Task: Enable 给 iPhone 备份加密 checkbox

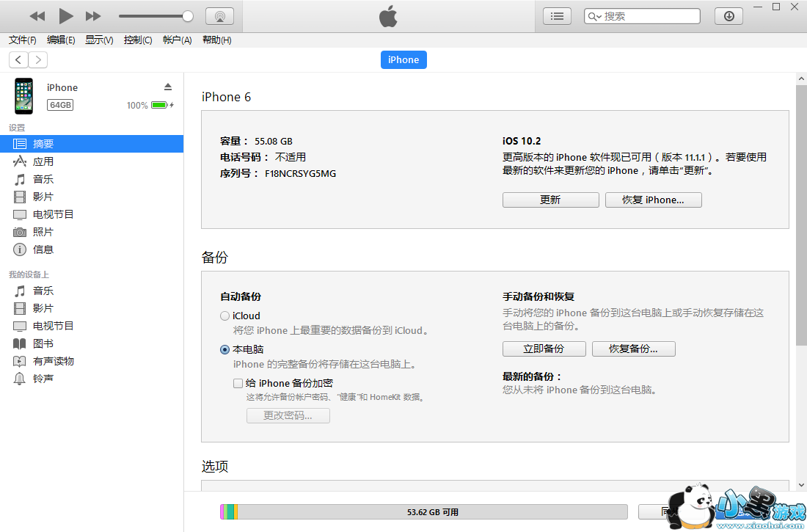Action: [238, 383]
